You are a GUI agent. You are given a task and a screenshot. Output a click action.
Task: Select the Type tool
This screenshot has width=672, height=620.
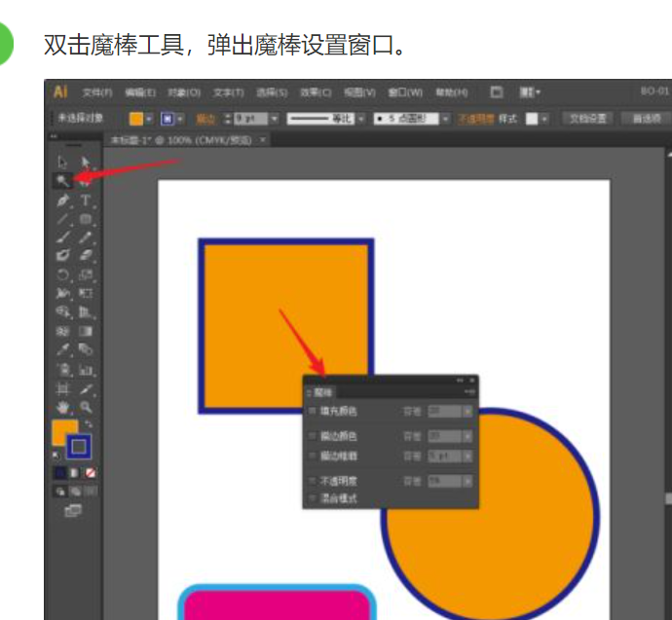coord(86,200)
